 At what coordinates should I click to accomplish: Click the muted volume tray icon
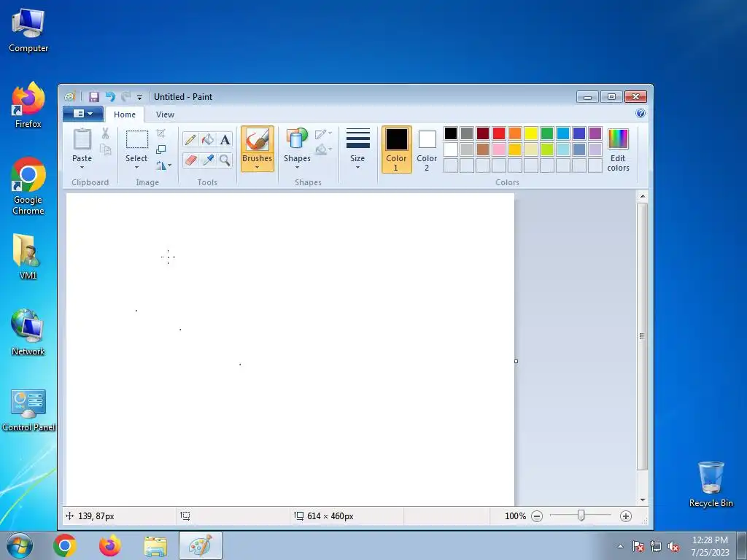673,547
